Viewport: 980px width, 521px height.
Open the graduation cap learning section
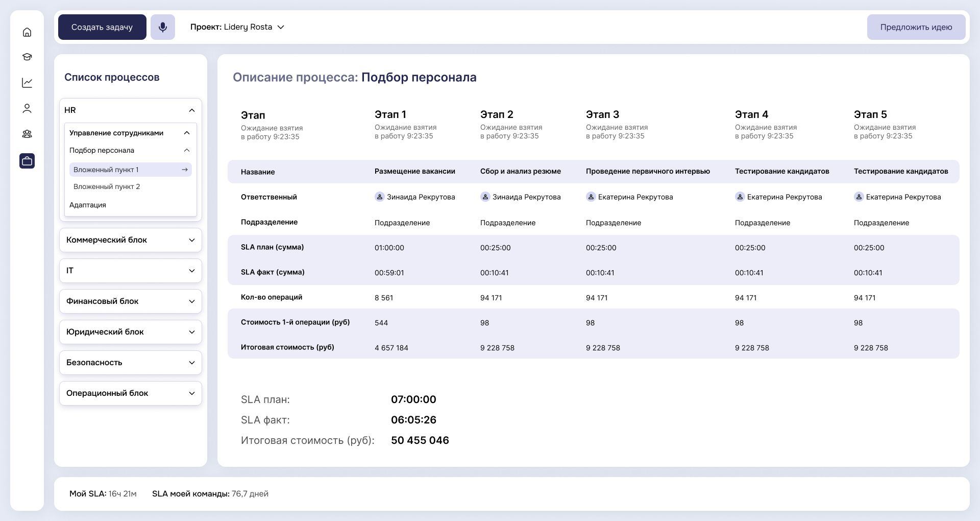pos(27,57)
